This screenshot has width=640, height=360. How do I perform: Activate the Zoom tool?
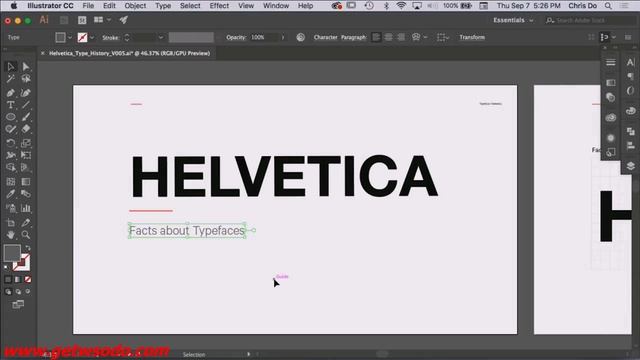[x=26, y=235]
